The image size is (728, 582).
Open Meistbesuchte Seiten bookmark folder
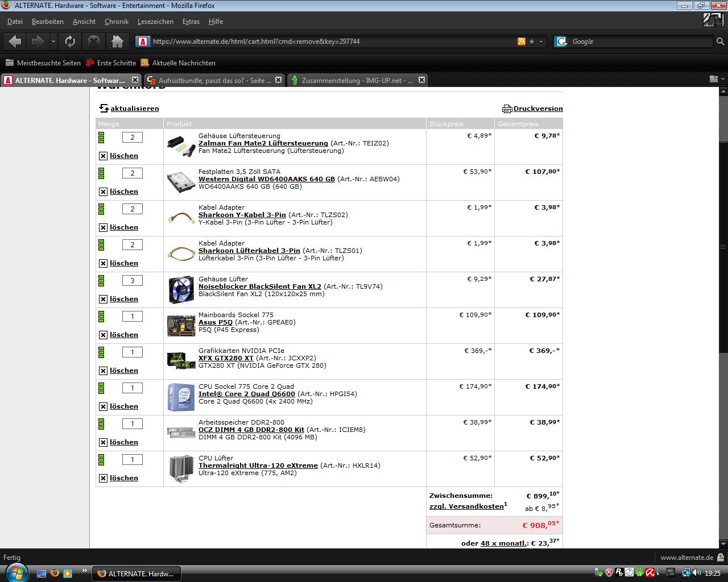tap(43, 63)
